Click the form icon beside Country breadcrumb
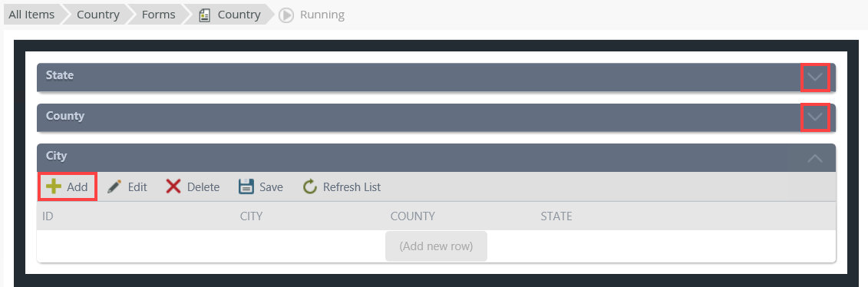The image size is (868, 287). point(205,15)
